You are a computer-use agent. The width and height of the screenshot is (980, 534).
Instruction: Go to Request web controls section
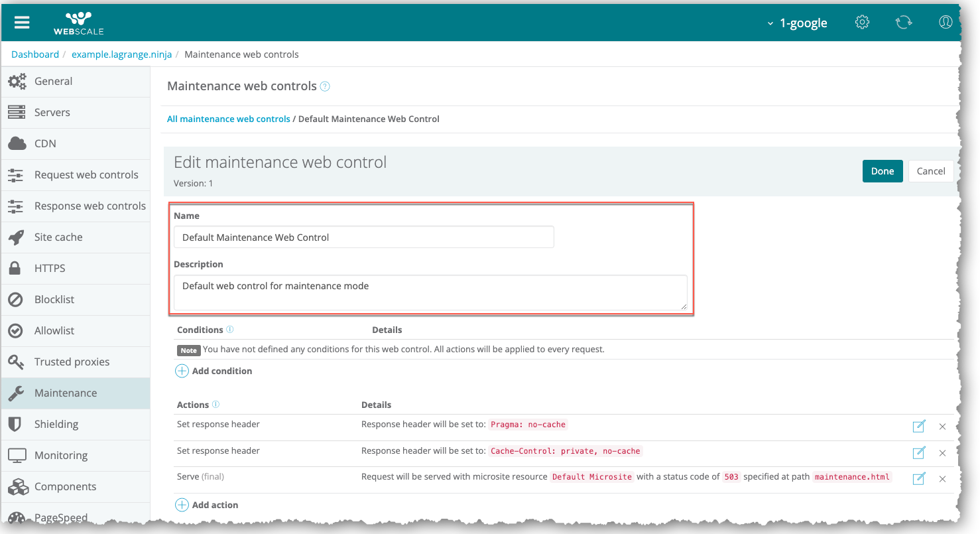86,174
